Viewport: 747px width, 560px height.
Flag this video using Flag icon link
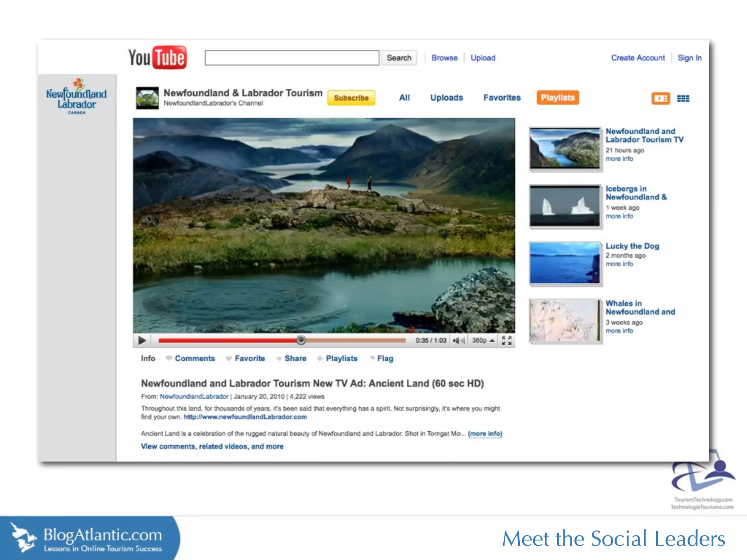click(x=385, y=358)
